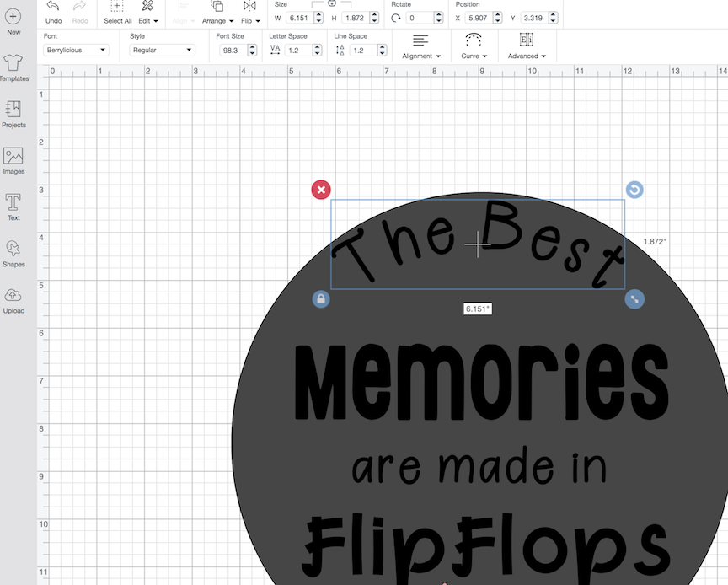Click the Letter Space VA icon
Screen dimensions: 728x585
(x=275, y=50)
